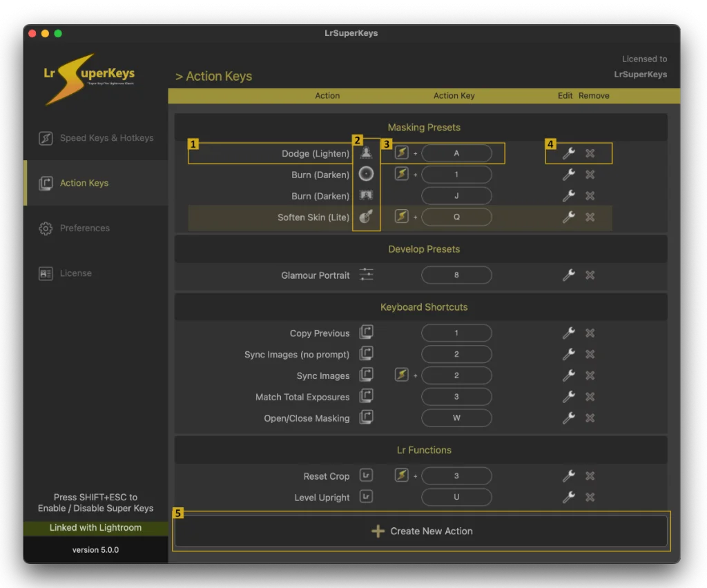Click the key field 8 for Glamour Portrait
The height and width of the screenshot is (588, 707).
pyautogui.click(x=456, y=275)
